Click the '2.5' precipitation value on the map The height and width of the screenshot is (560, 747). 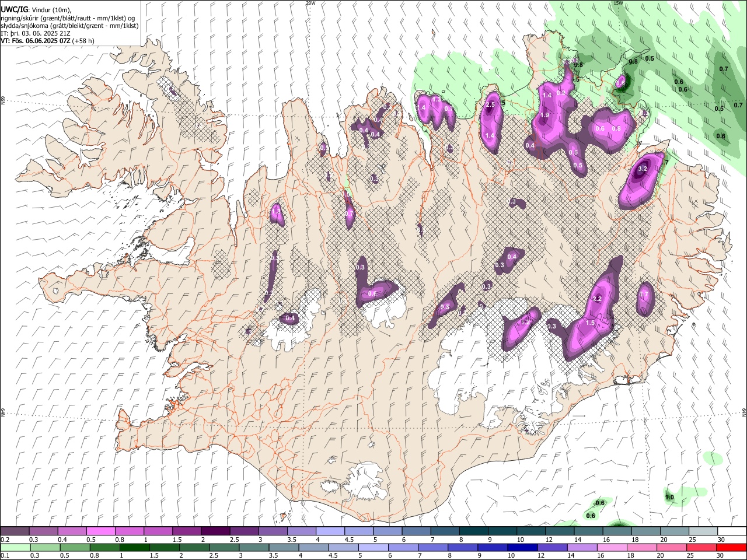[x=490, y=104]
